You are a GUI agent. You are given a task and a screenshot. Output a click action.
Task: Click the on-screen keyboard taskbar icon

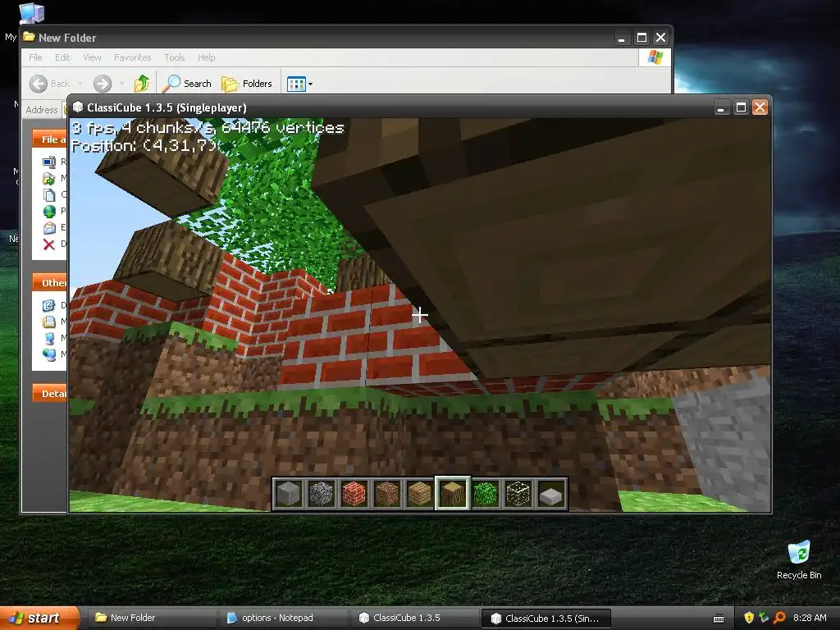tap(719, 619)
